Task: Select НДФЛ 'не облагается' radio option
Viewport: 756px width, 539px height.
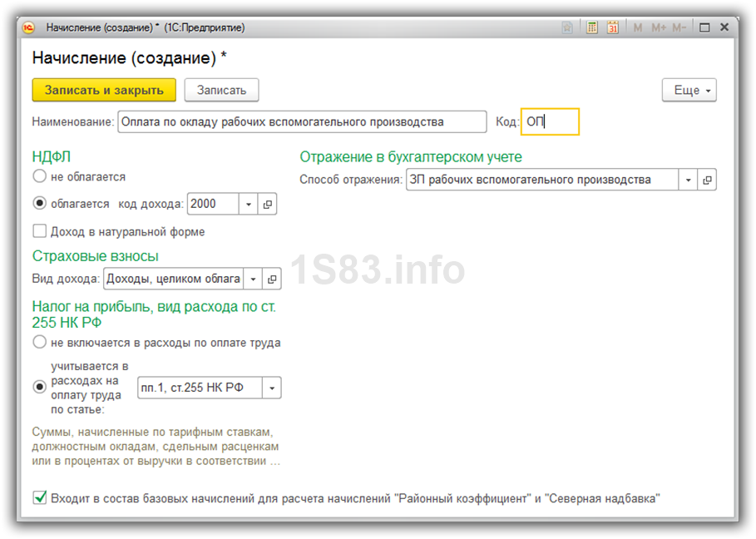Action: point(39,176)
